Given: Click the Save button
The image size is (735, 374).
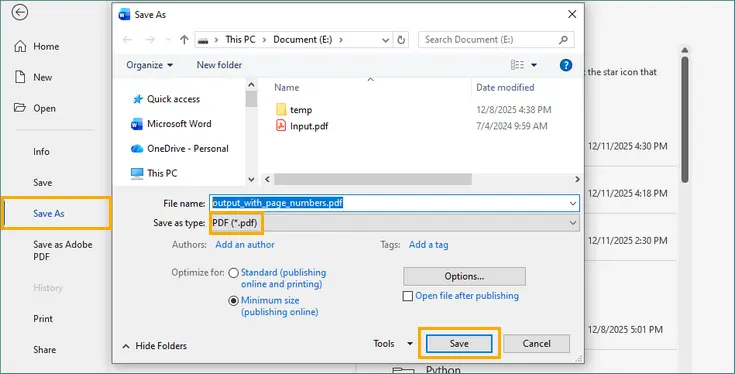Looking at the screenshot, I should (459, 344).
